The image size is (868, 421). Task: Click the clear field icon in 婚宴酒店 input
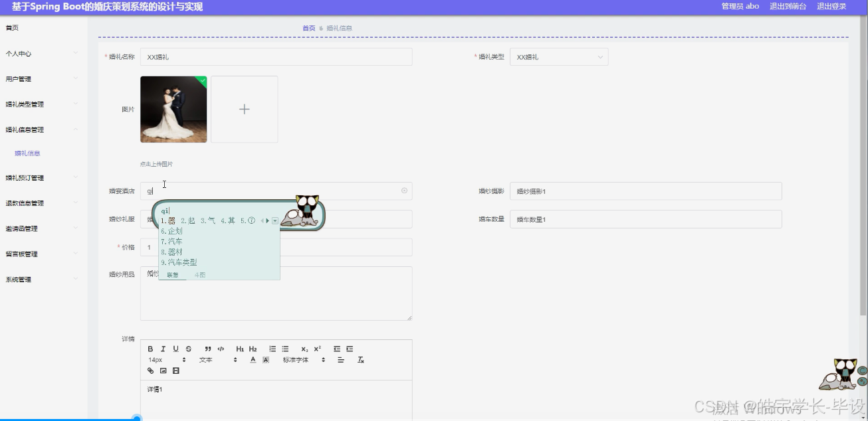pos(404,191)
